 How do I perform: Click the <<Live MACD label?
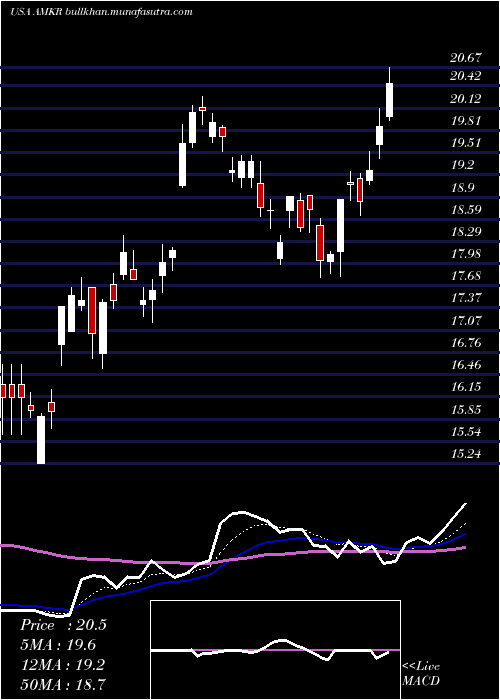coord(421,674)
